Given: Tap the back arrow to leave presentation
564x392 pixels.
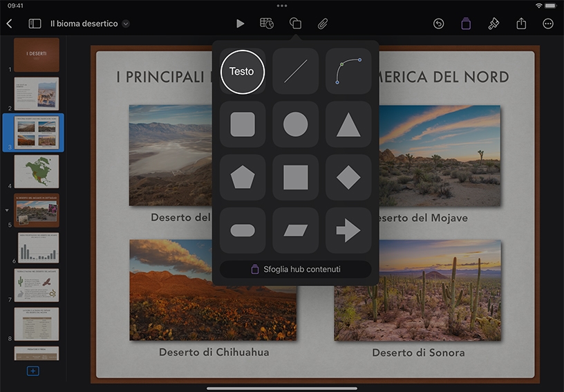Looking at the screenshot, I should tap(10, 24).
